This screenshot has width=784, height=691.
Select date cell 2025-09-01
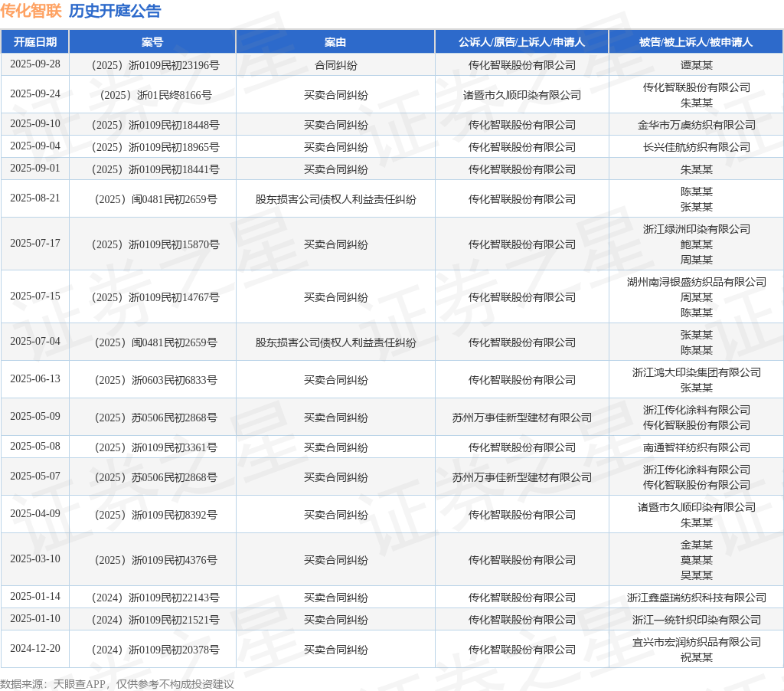[35, 168]
